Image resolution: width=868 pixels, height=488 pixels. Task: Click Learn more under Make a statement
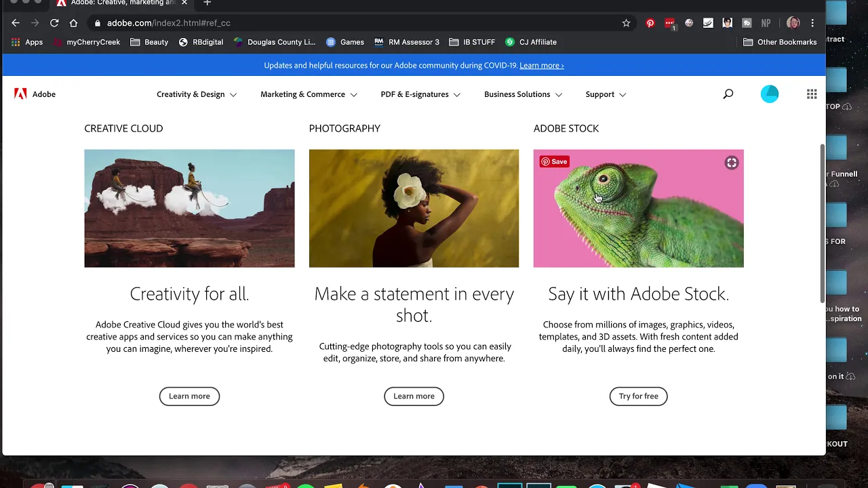414,396
